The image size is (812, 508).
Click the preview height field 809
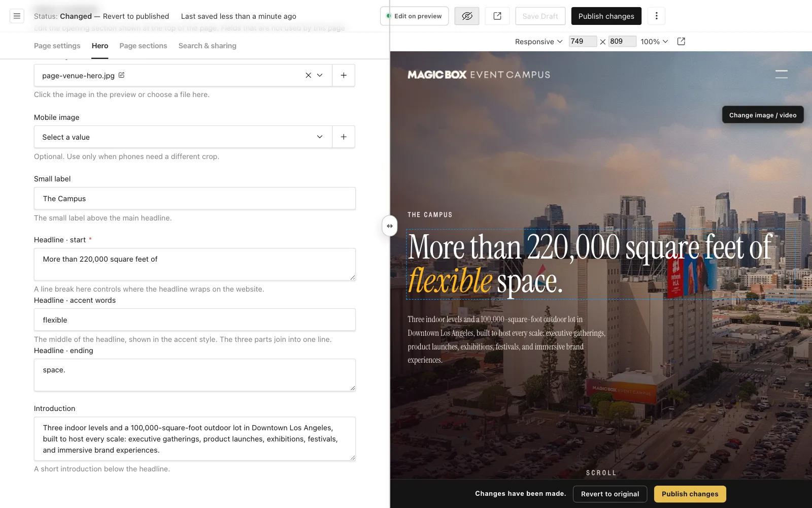tap(622, 41)
